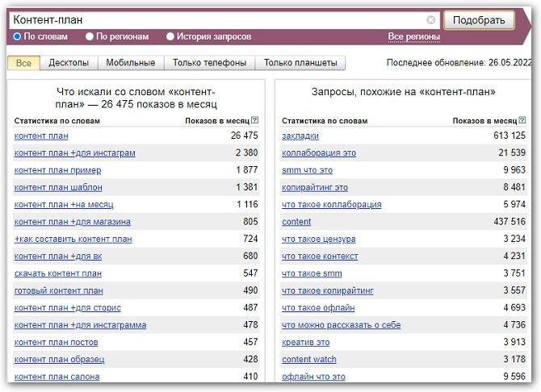The height and width of the screenshot is (392, 541).
Task: Click the help icon beside right 'Показов в месяц'
Action: (x=522, y=121)
